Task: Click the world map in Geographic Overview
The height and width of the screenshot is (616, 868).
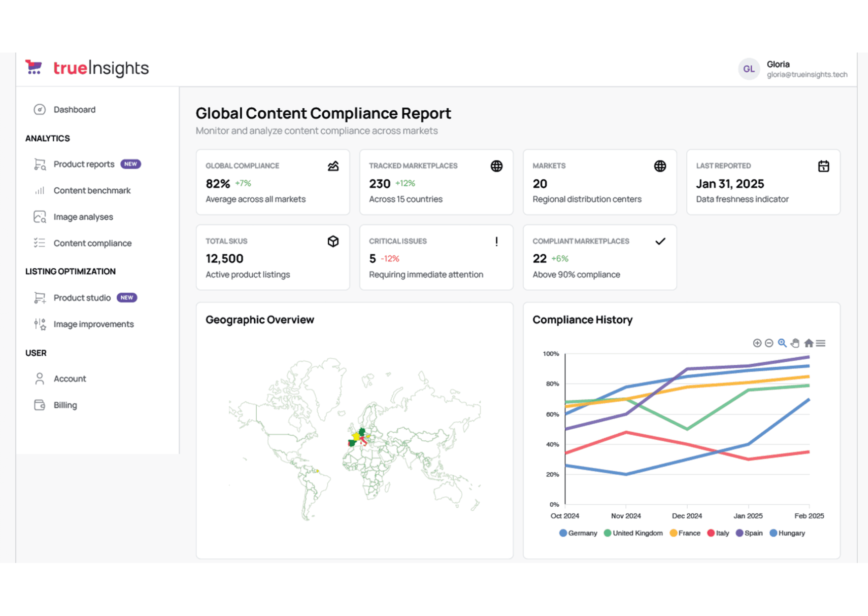Action: [x=355, y=439]
